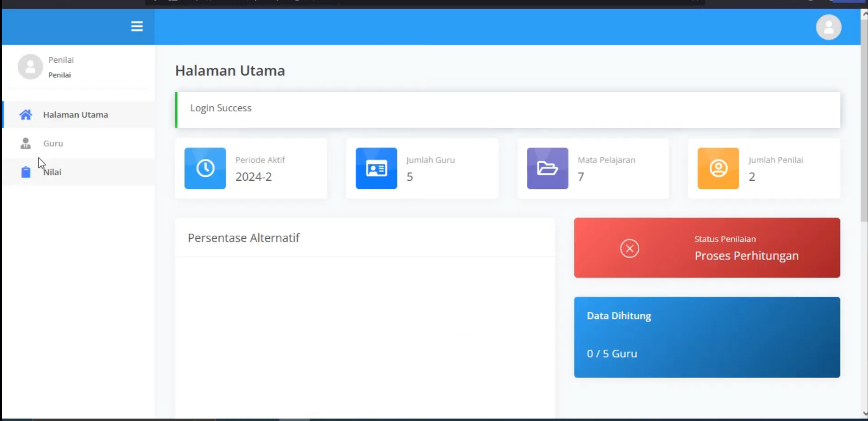
Task: Click the Persentase Alternatif heading
Action: pos(244,238)
